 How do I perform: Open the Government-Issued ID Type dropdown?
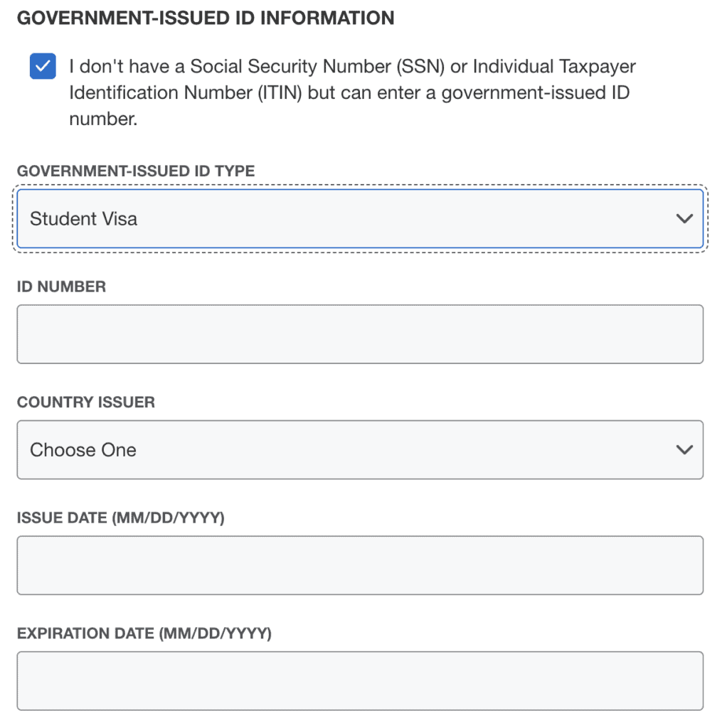(x=359, y=219)
